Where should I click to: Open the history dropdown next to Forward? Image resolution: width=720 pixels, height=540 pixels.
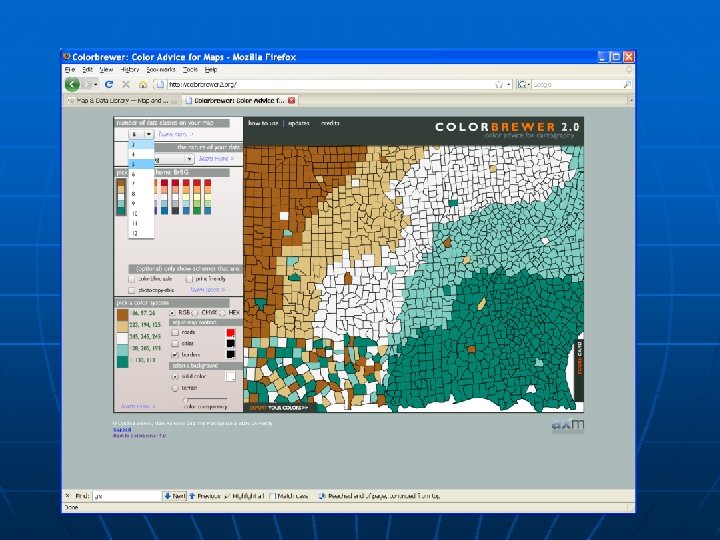(x=96, y=84)
